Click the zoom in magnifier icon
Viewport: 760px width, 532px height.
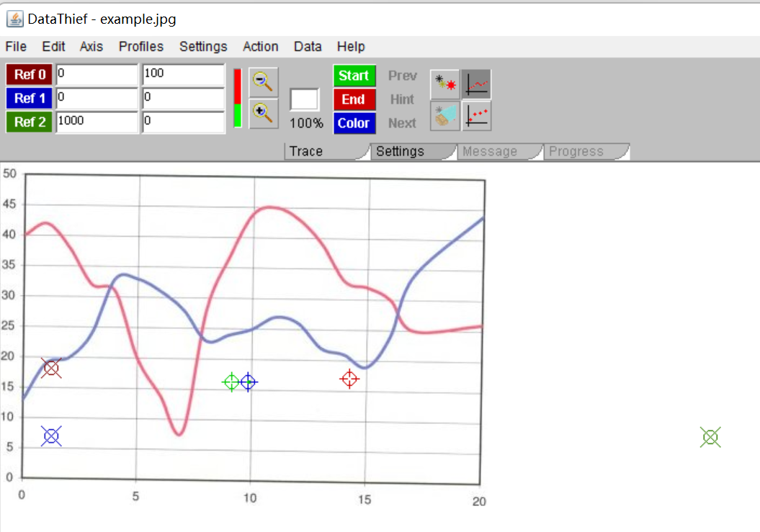(263, 114)
